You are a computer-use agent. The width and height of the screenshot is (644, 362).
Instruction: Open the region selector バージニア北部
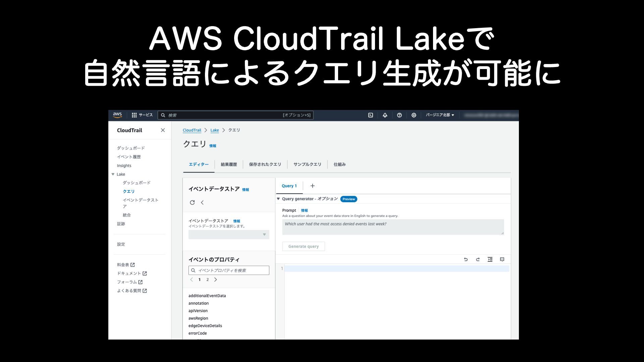pyautogui.click(x=440, y=115)
